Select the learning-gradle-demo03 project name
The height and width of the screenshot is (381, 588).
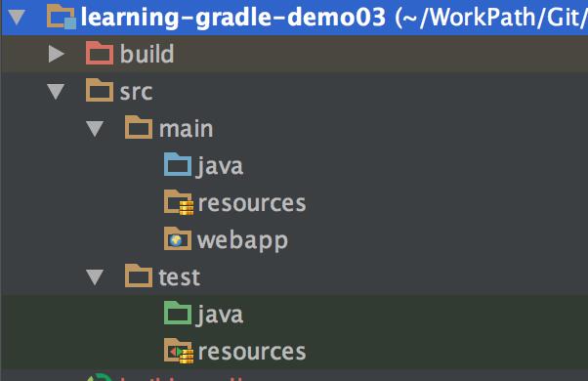(232, 17)
